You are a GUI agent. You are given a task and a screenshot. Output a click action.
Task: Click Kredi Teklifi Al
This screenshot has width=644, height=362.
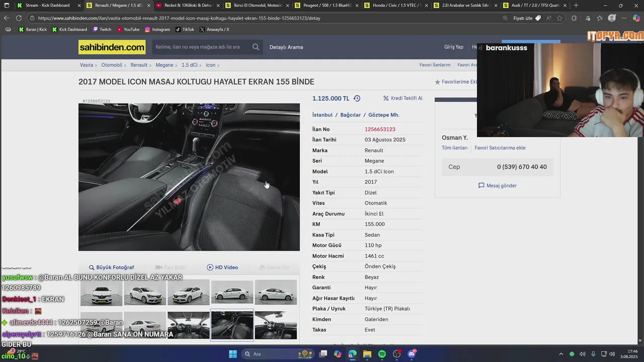(403, 99)
